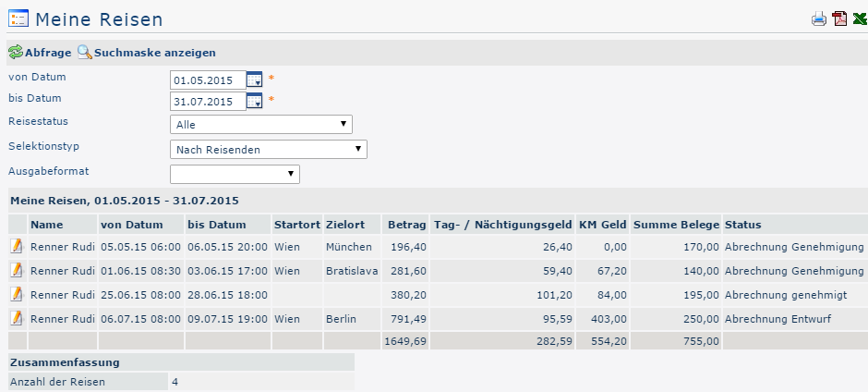The image size is (868, 392).
Task: Sort by the Status column header
Action: (x=743, y=225)
